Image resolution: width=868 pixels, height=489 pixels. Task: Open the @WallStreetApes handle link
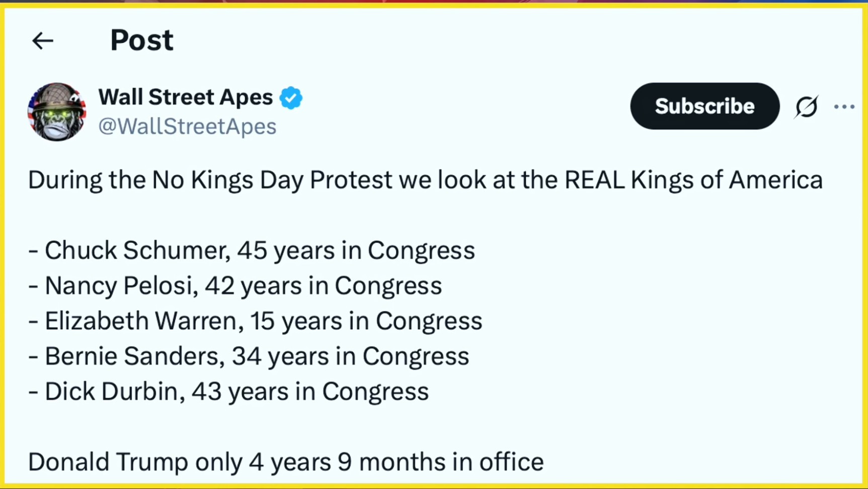tap(187, 126)
